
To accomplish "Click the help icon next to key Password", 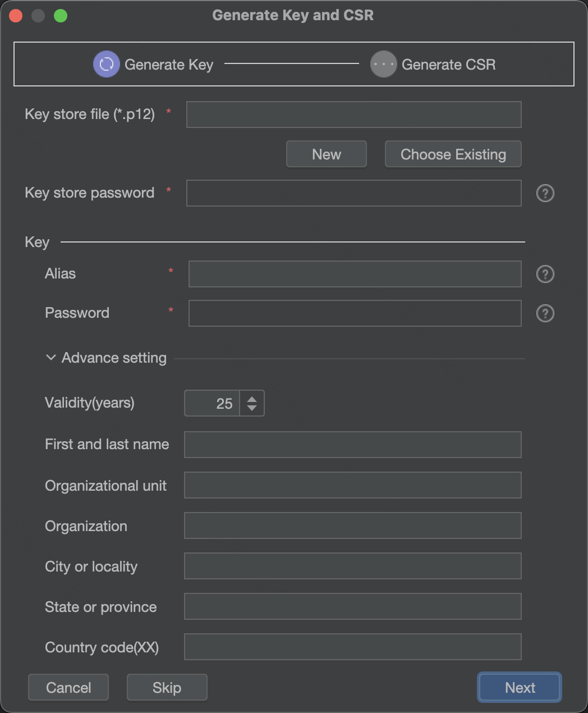I will pyautogui.click(x=545, y=313).
